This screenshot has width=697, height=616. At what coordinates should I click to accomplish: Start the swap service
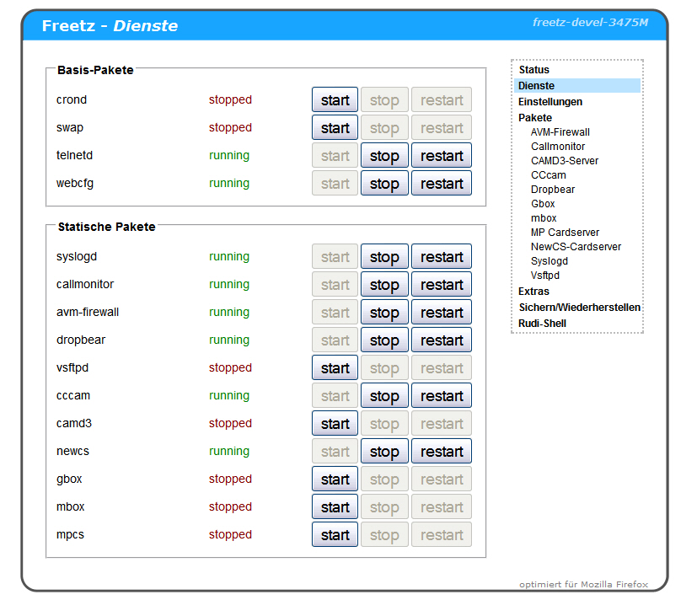point(335,128)
